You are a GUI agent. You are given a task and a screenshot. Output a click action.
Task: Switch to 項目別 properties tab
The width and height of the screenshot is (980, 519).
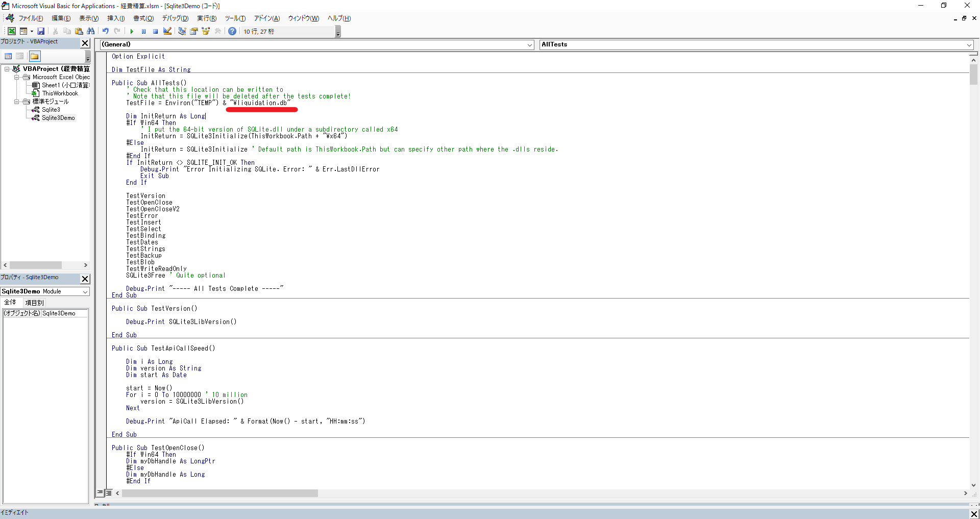pyautogui.click(x=34, y=303)
